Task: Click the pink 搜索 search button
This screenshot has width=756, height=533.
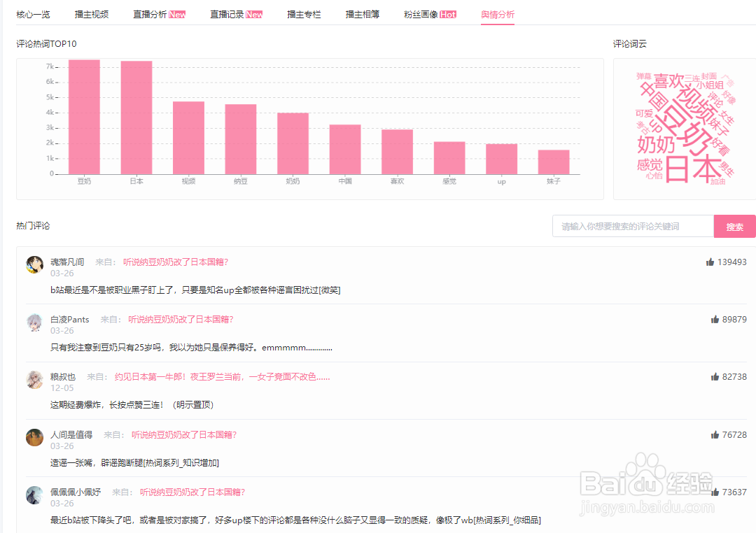Action: 734,226
